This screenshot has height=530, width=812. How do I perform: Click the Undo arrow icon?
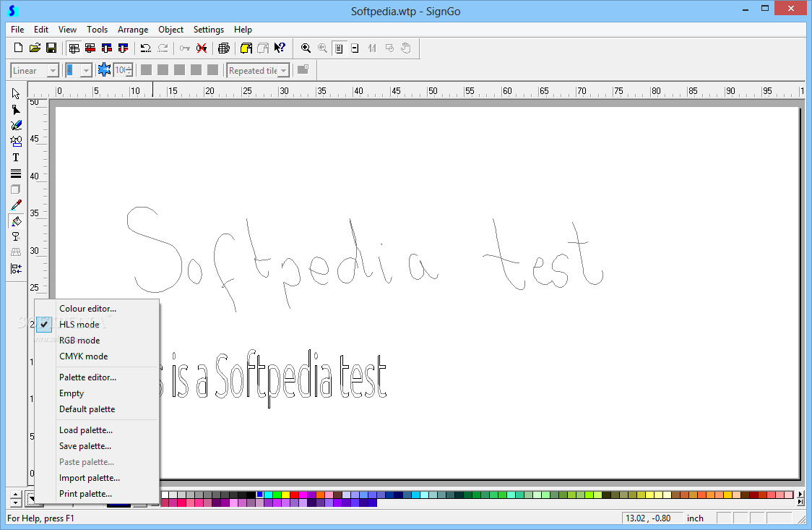145,48
